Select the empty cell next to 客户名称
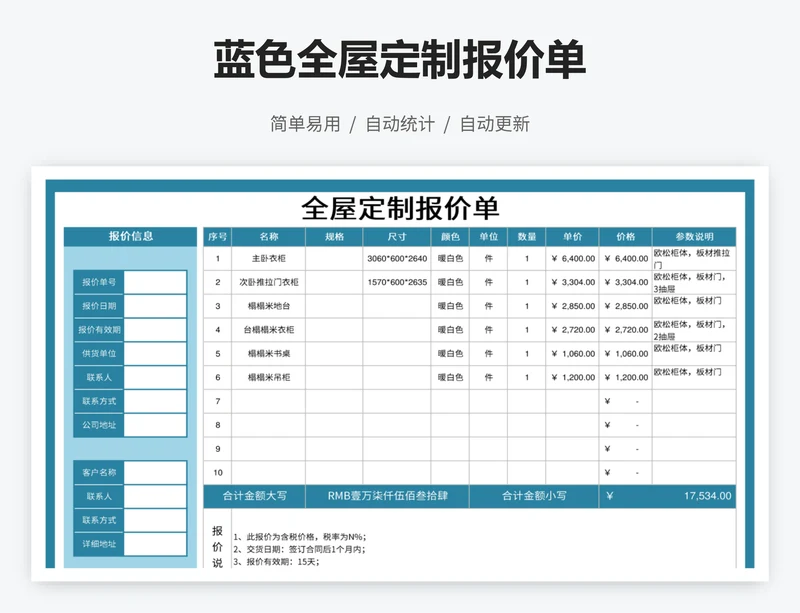Viewport: 800px width, 613px height. [155, 473]
